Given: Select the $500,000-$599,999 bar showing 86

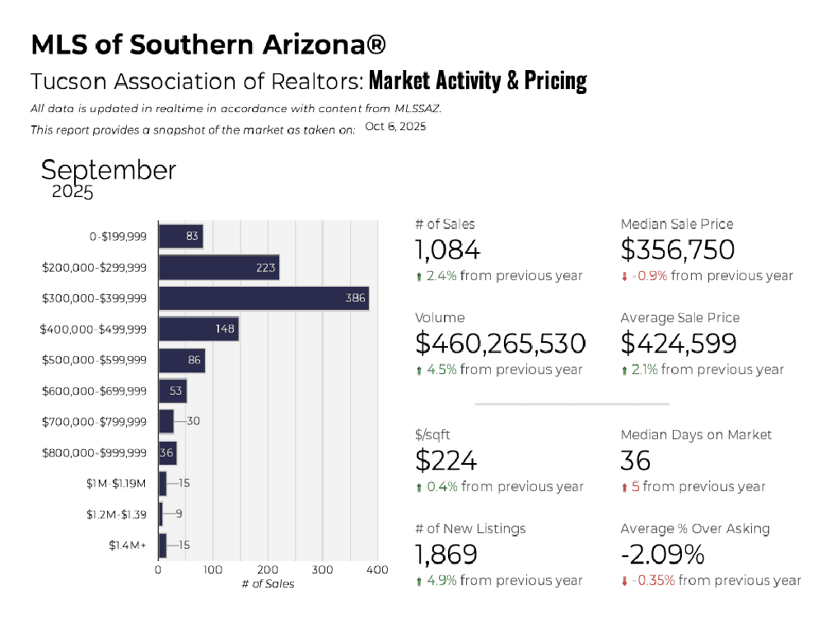Looking at the screenshot, I should coord(181,360).
